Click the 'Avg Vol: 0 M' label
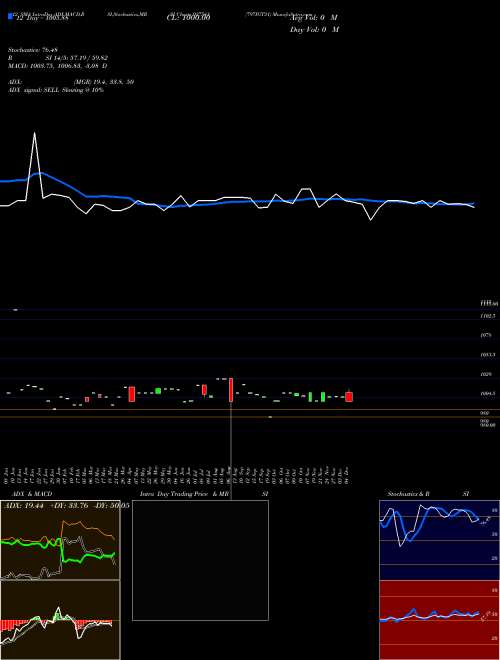Viewport: 500px width, 660px height. (x=314, y=18)
